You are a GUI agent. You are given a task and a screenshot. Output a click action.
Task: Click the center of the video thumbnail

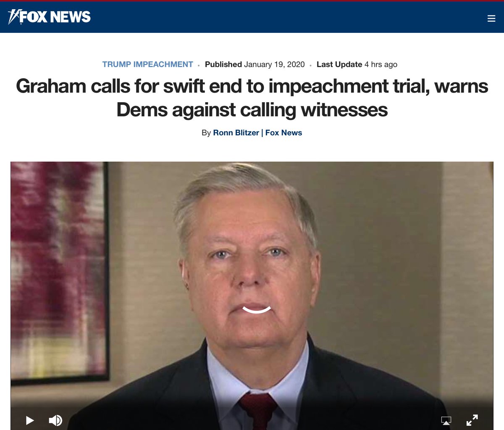coord(252,296)
